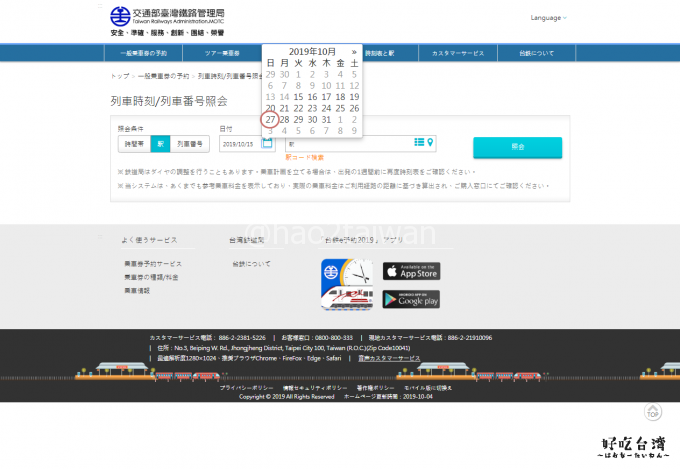Select the 列車番号 search condition toggle
680x469 pixels.
click(188, 144)
